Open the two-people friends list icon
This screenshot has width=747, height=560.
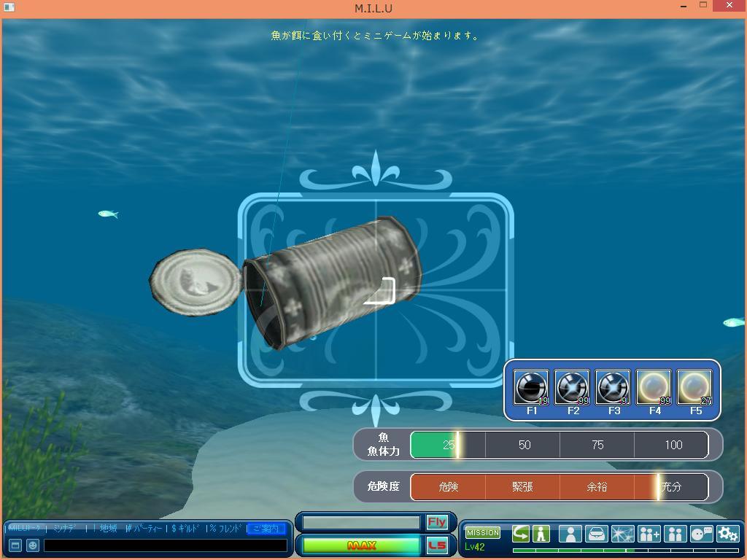click(675, 534)
